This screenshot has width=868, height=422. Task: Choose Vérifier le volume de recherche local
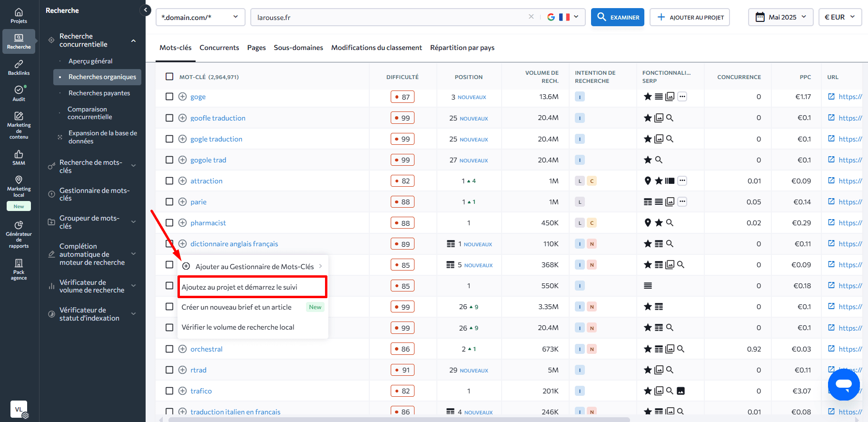[x=253, y=327]
